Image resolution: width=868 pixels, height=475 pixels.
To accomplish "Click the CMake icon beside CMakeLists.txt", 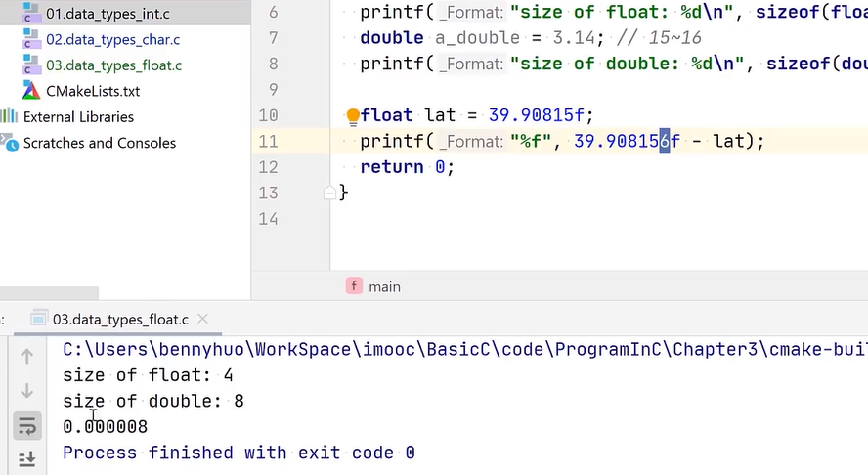I will coord(31,91).
